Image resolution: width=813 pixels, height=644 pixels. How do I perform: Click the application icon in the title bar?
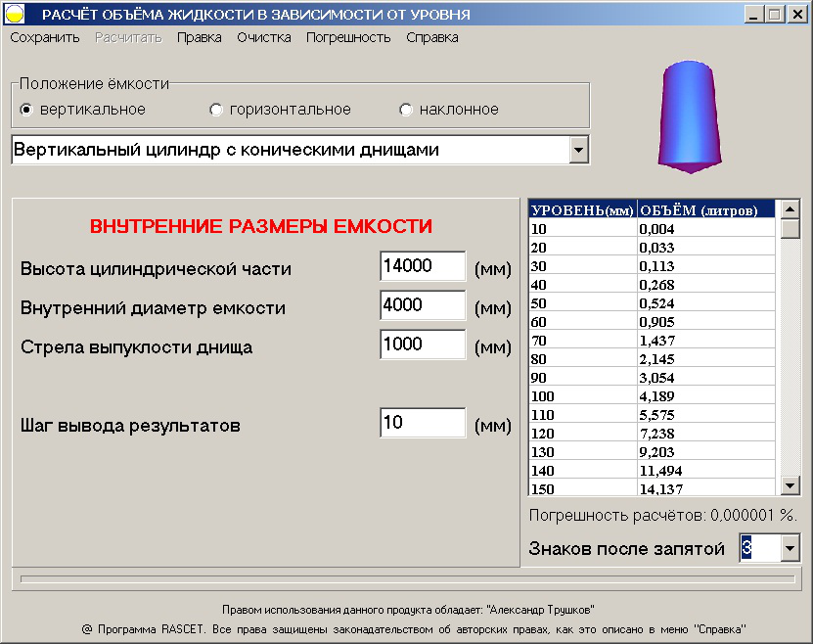pyautogui.click(x=14, y=12)
